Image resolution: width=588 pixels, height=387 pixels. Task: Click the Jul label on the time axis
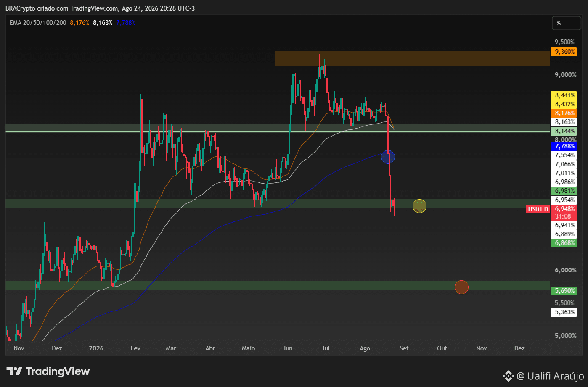pyautogui.click(x=326, y=348)
